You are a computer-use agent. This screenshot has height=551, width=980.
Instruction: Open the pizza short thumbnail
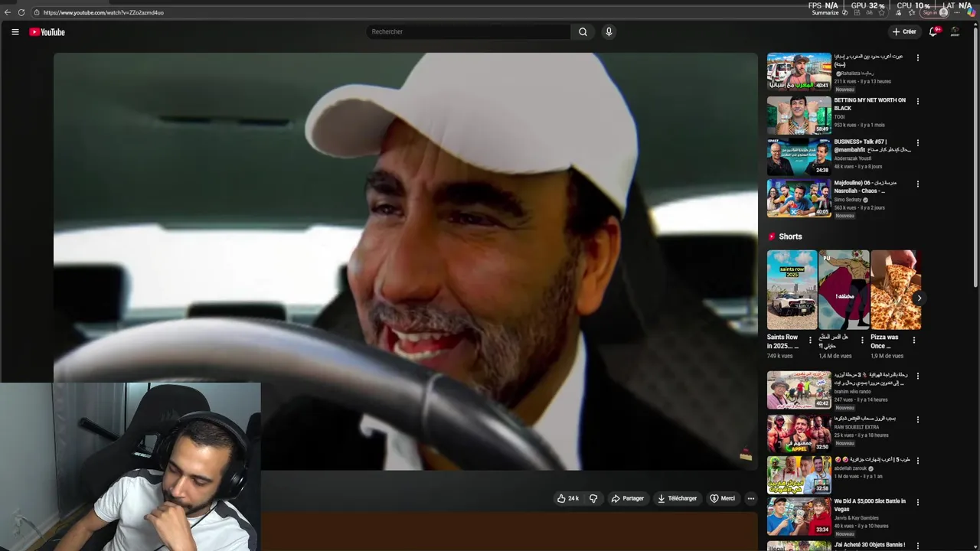click(x=896, y=289)
